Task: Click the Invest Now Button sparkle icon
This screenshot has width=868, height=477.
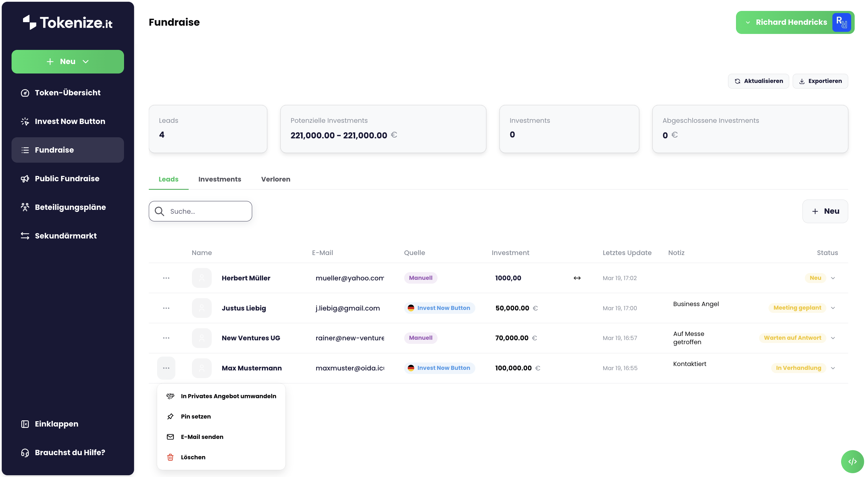Action: point(25,121)
